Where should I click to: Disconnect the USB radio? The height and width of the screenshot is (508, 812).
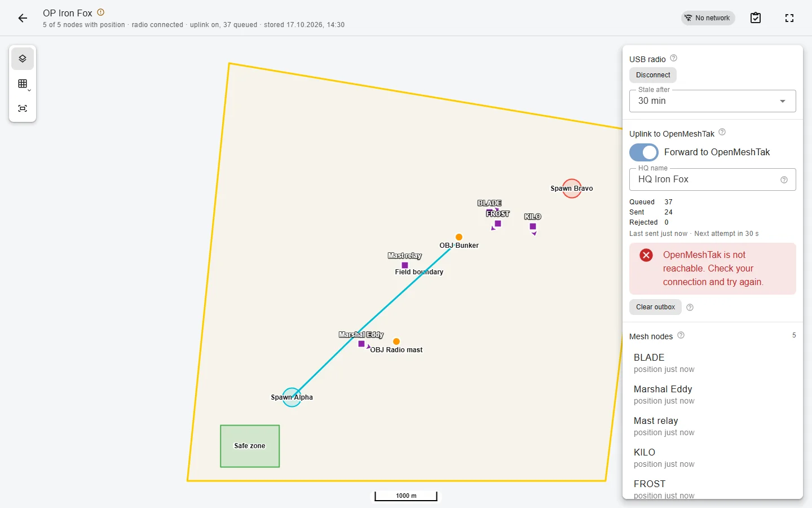point(653,75)
